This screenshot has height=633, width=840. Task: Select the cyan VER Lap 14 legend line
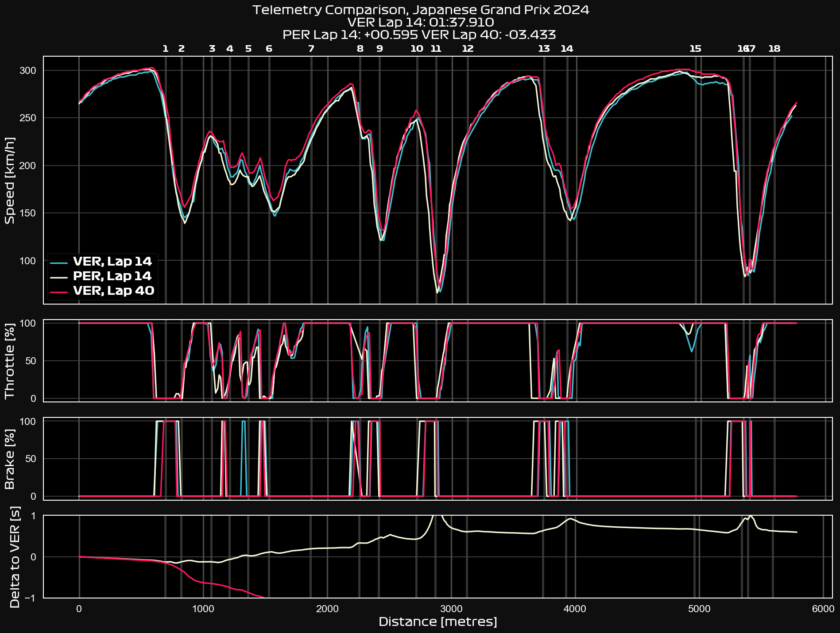pyautogui.click(x=59, y=262)
